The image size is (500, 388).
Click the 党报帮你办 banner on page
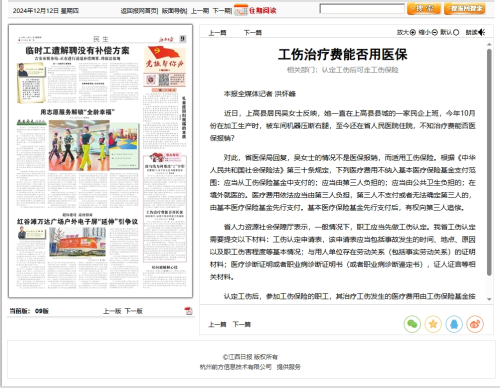click(165, 59)
